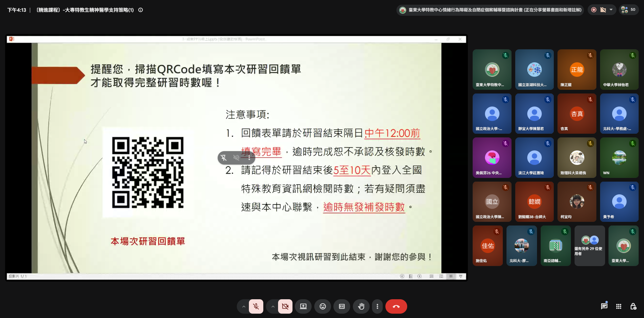Select the 靜宜大學陳慧君 participant tile
The height and width of the screenshot is (318, 644).
[534, 114]
